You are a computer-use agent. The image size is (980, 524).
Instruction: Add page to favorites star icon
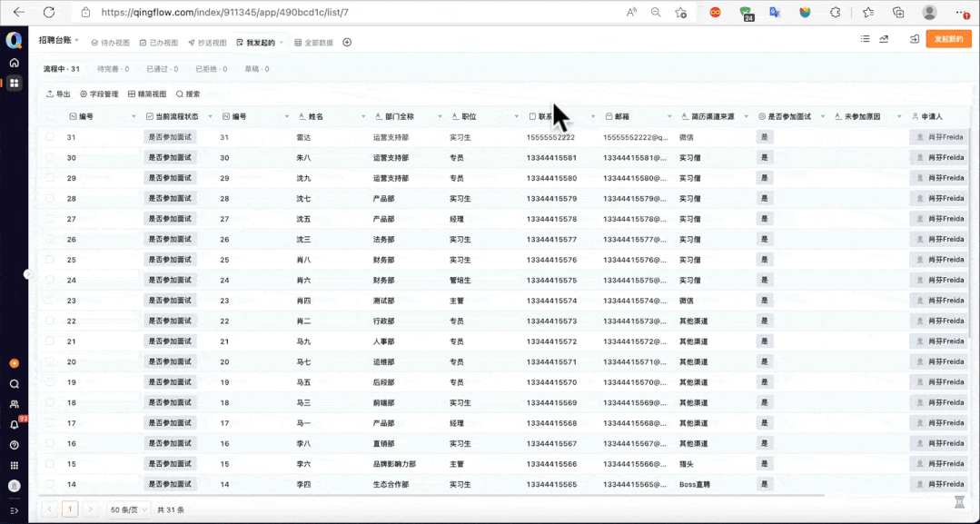pyautogui.click(x=680, y=12)
